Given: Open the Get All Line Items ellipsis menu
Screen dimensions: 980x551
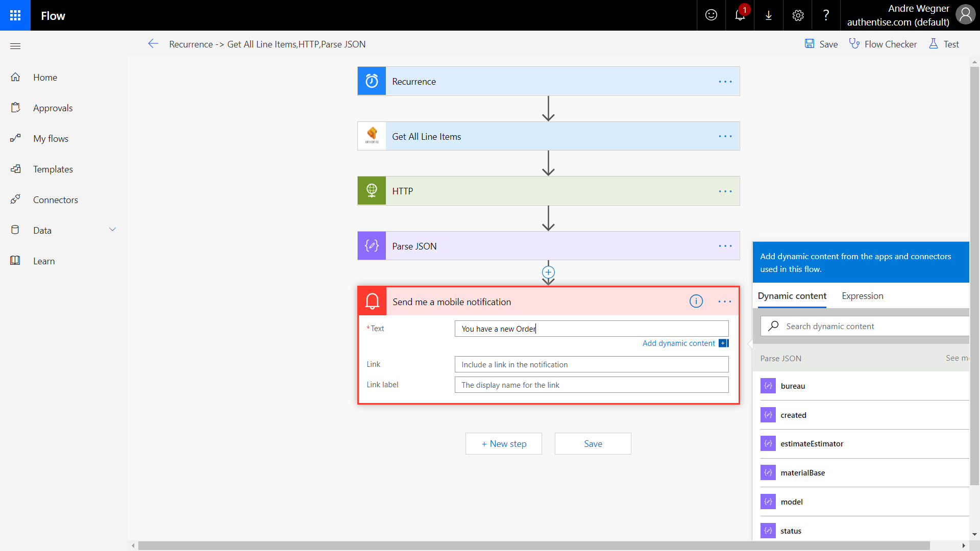Looking at the screenshot, I should [725, 136].
